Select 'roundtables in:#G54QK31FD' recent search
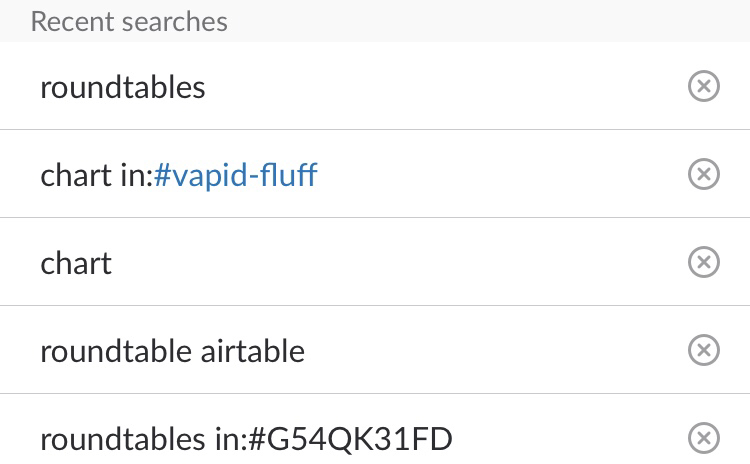The width and height of the screenshot is (750, 464). pyautogui.click(x=375, y=429)
